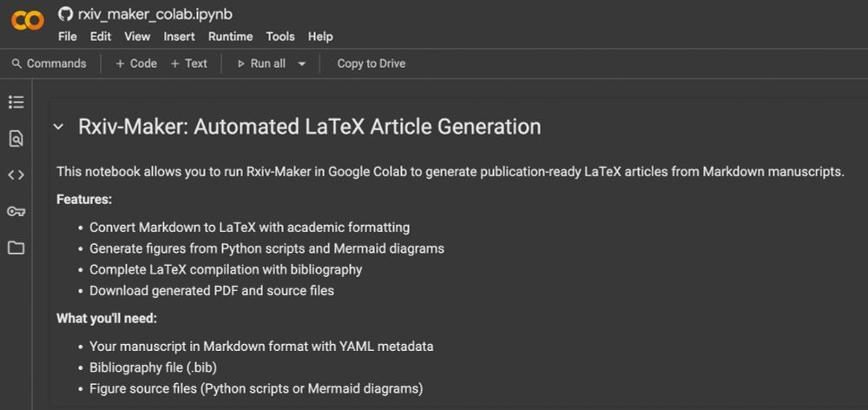Open the File menu
This screenshot has width=868, height=410.
point(68,36)
